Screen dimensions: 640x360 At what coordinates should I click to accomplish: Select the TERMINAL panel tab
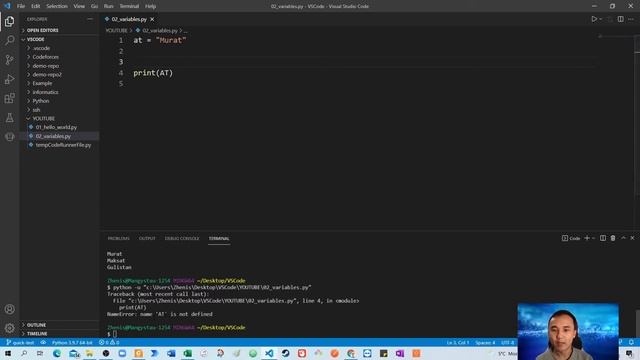pyautogui.click(x=219, y=238)
